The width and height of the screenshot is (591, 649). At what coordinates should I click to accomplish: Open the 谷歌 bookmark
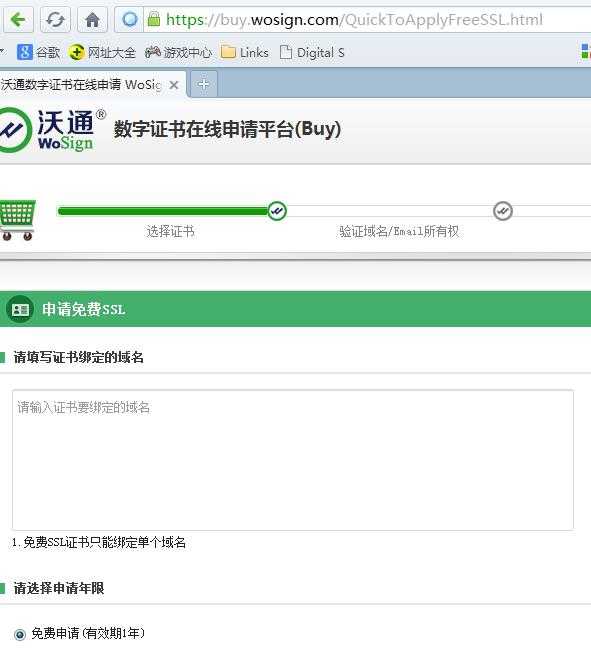tap(38, 52)
